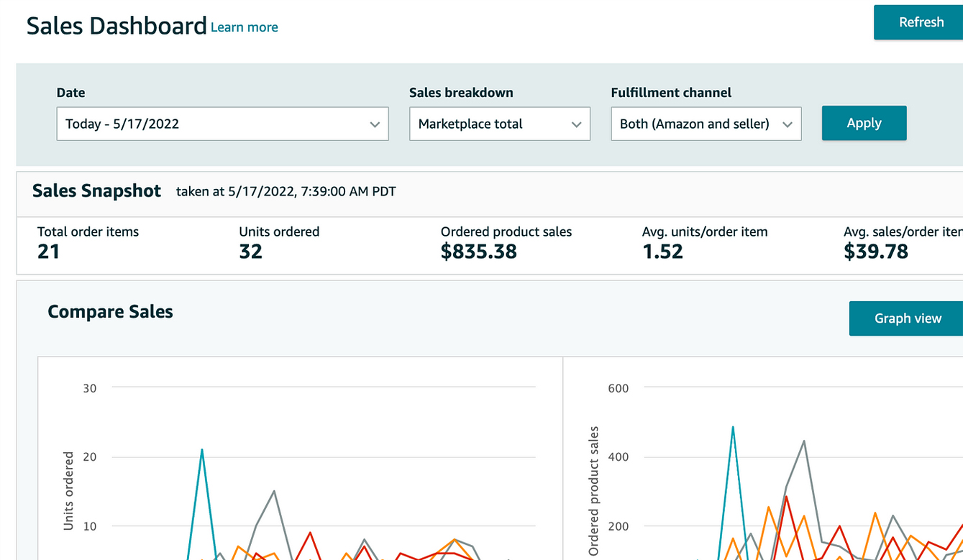Image resolution: width=963 pixels, height=560 pixels.
Task: Click the Avg. units/order item value 1.52
Action: 662,252
